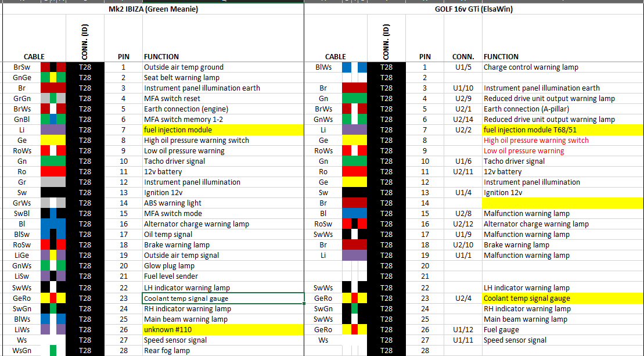Select connector cell "U2/9"
The image size is (644, 356).
pyautogui.click(x=463, y=99)
